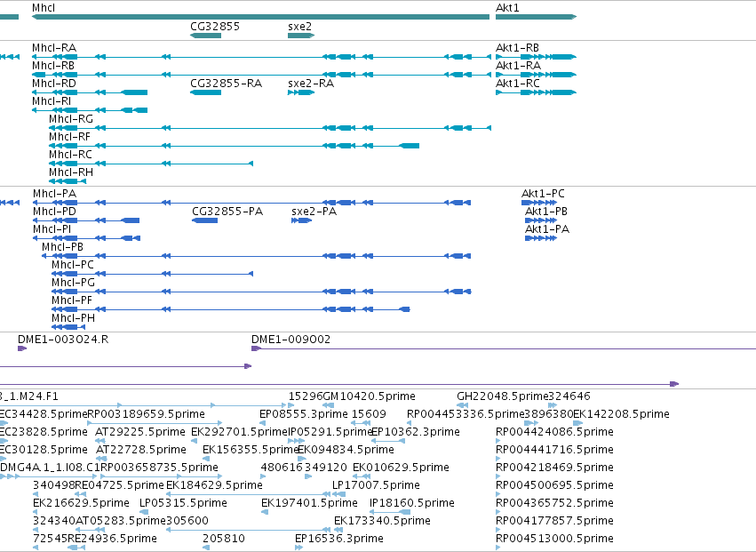The width and height of the screenshot is (756, 552).
Task: Select the Mhcl-RG transcript label
Action: 71,119
